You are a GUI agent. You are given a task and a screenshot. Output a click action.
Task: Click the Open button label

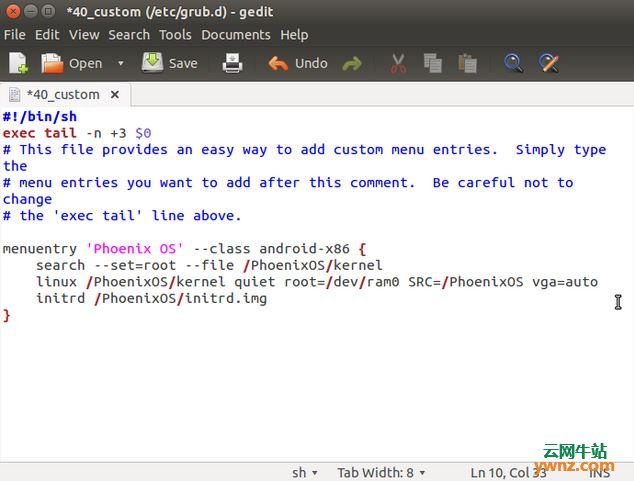pyautogui.click(x=86, y=63)
